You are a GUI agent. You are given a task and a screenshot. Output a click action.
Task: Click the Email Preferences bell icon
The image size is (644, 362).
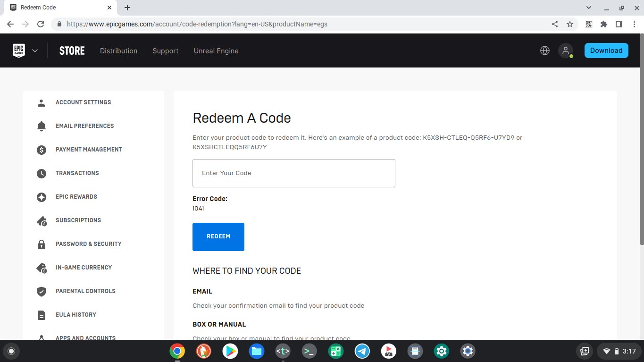(x=42, y=126)
